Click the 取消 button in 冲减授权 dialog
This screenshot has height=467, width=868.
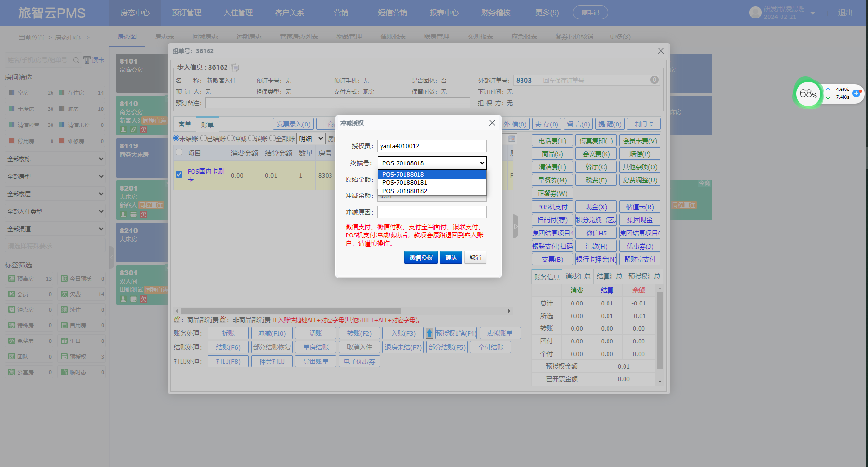coord(475,257)
